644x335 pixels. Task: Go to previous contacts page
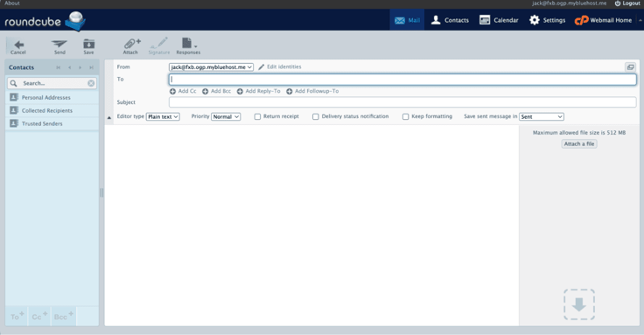click(x=69, y=67)
